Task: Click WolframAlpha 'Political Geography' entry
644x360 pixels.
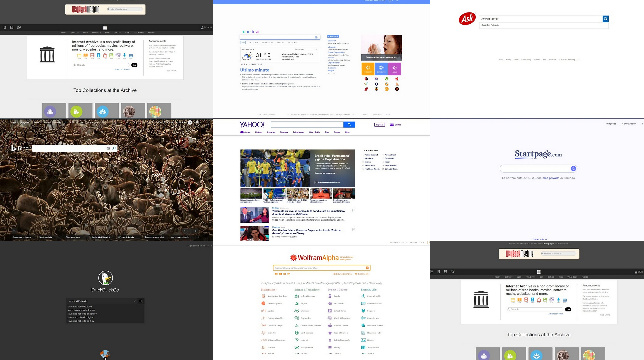Action: 342,340
